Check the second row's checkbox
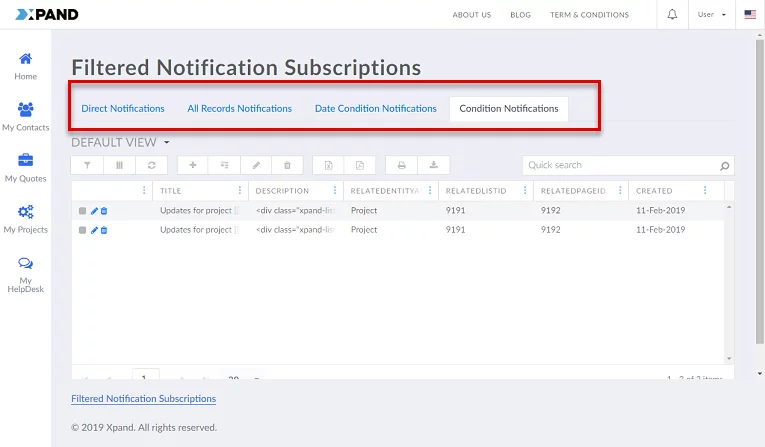The height and width of the screenshot is (447, 765). point(83,230)
